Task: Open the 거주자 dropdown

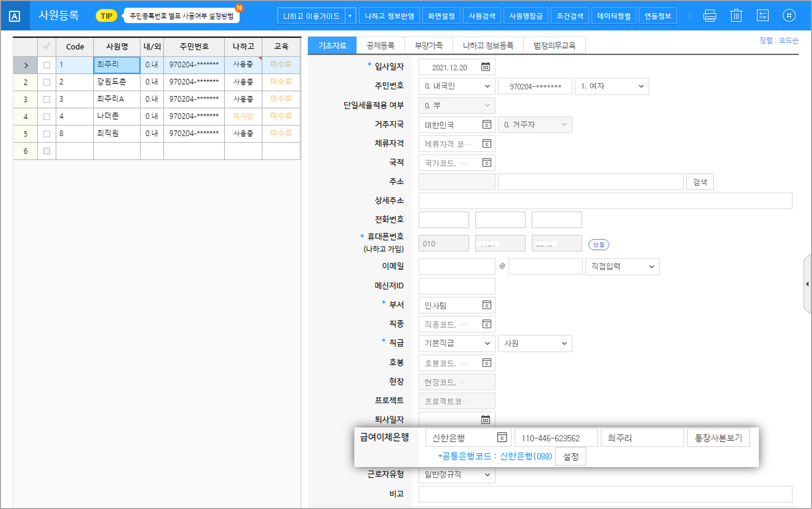Action: click(535, 125)
